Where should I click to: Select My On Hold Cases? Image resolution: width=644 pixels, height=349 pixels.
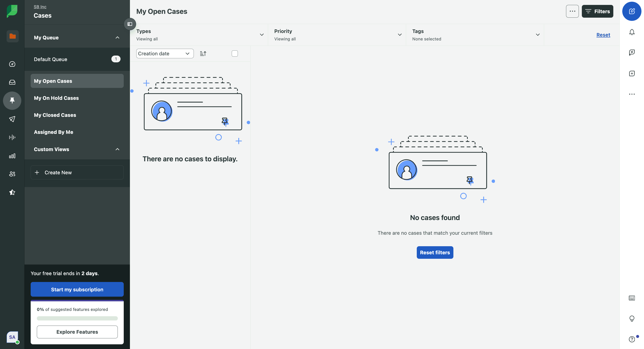(x=56, y=98)
